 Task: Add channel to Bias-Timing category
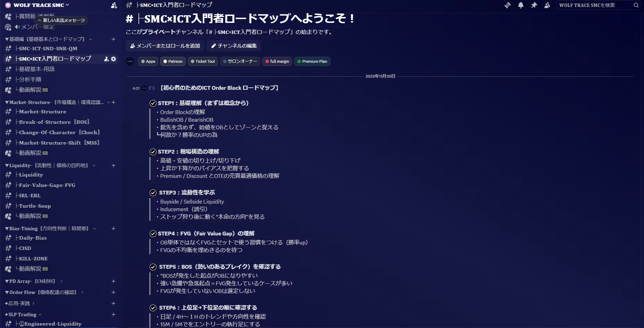[113, 228]
